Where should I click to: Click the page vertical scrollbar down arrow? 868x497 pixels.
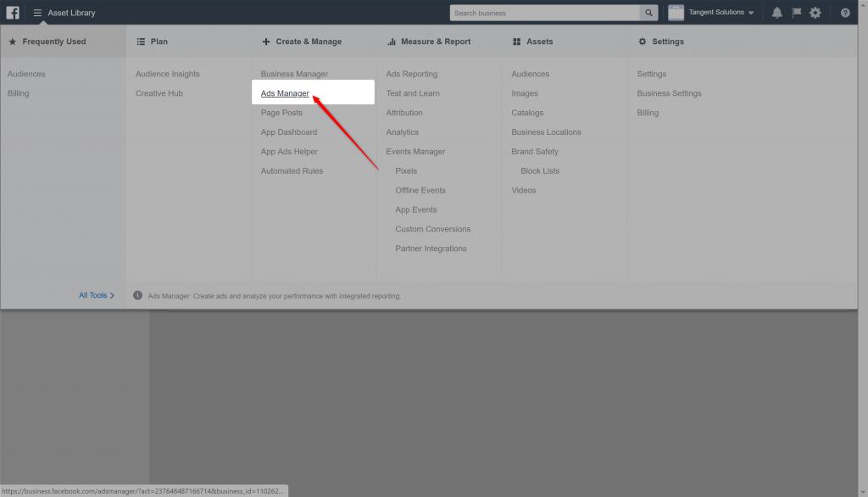(862, 492)
